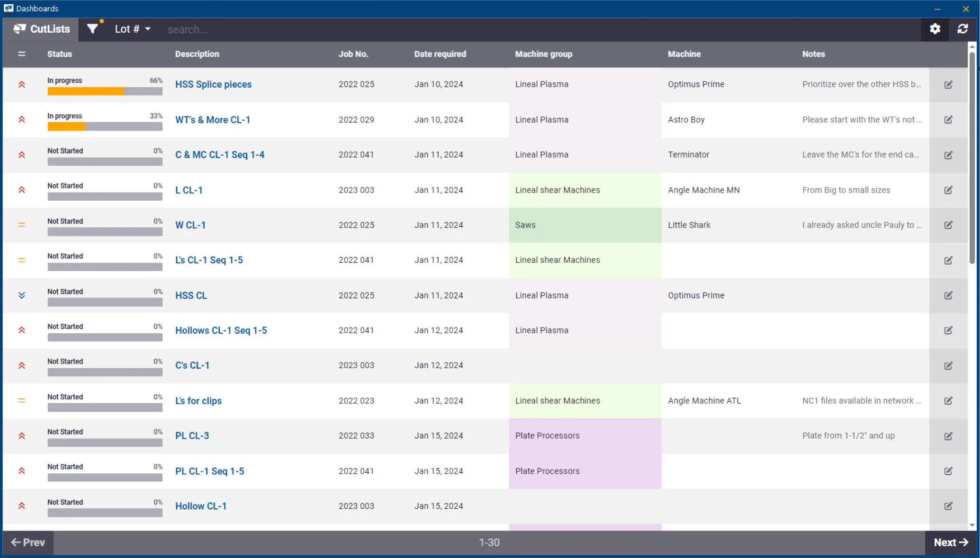Click edit icon for PL CL-3
The height and width of the screenshot is (558, 980).
pos(948,436)
